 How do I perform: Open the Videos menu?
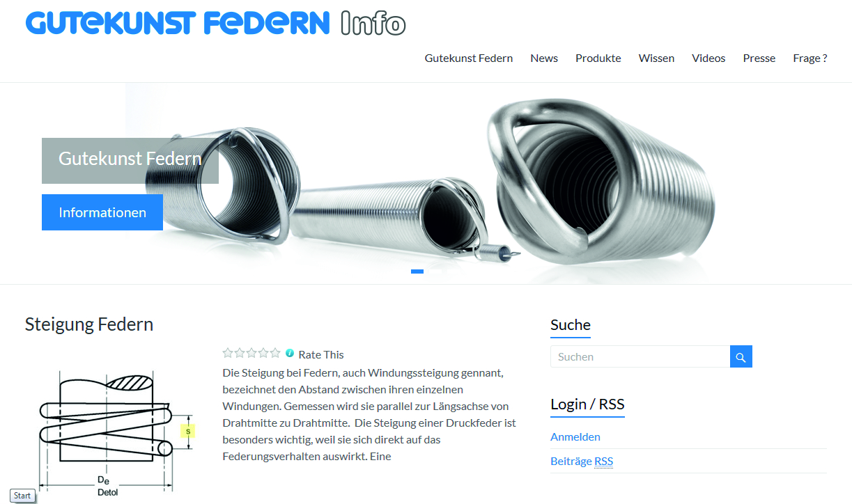tap(708, 58)
